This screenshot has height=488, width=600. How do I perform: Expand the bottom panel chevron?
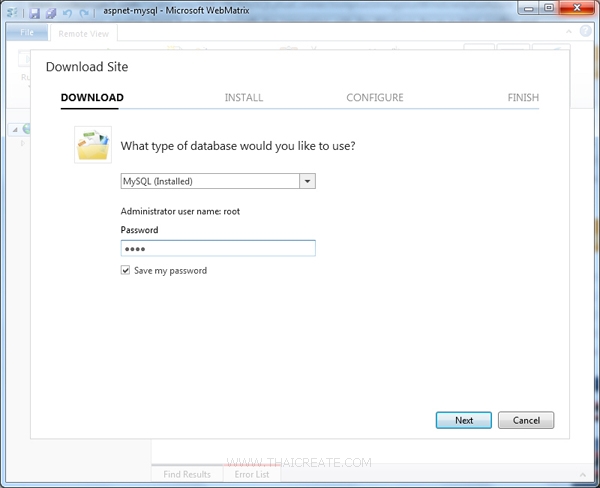[x=582, y=475]
